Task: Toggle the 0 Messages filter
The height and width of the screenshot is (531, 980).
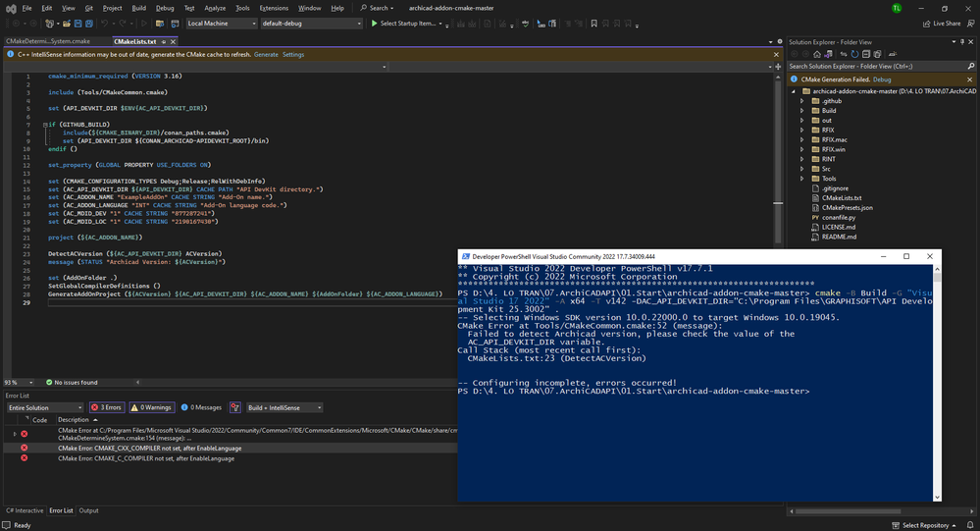Action: tap(201, 407)
